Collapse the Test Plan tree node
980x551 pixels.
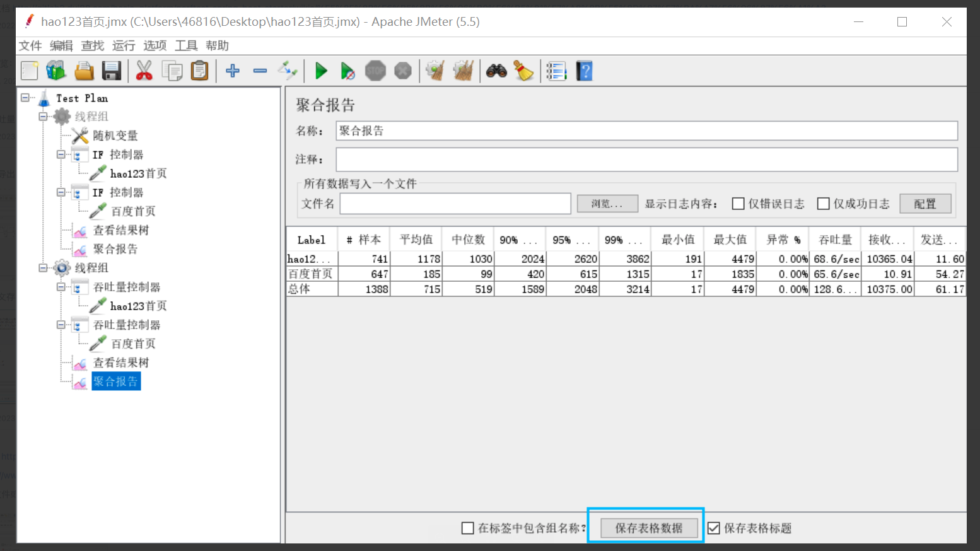(25, 98)
